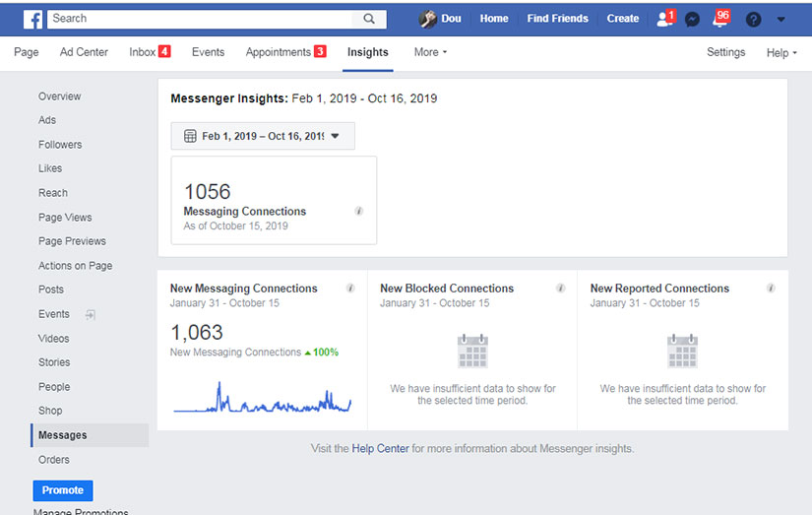
Task: Open the Orders insights section
Action: coord(54,460)
